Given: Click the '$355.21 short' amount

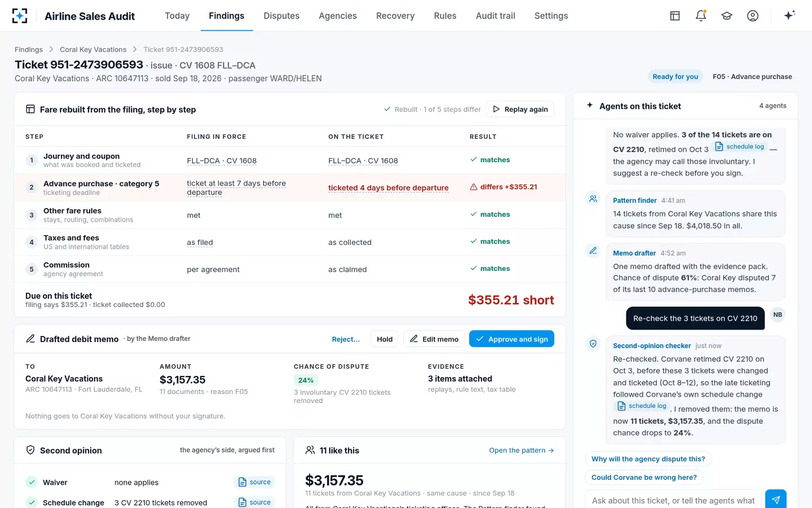Looking at the screenshot, I should pos(511,300).
